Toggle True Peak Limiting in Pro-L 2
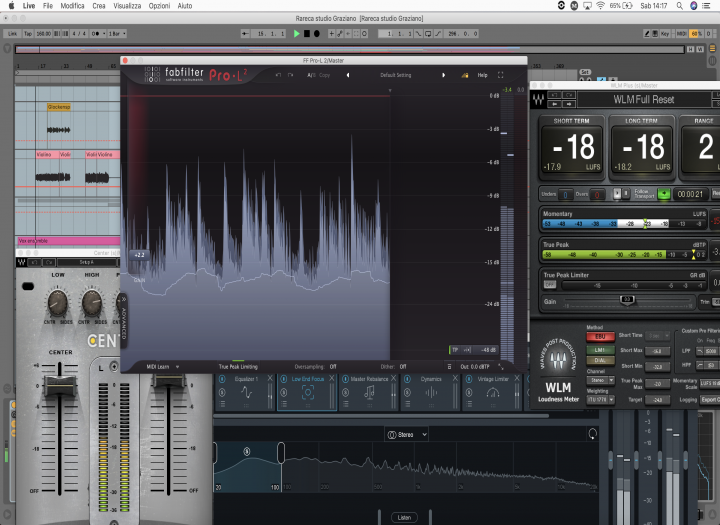Viewport: 720px width, 525px height. point(238,367)
